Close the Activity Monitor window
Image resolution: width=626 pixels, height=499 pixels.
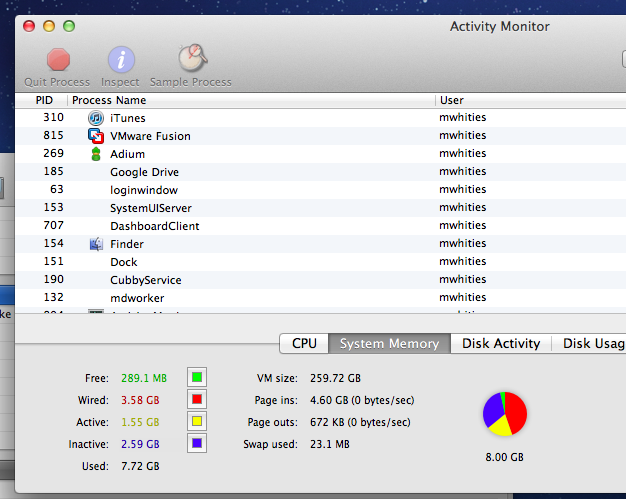pos(29,26)
